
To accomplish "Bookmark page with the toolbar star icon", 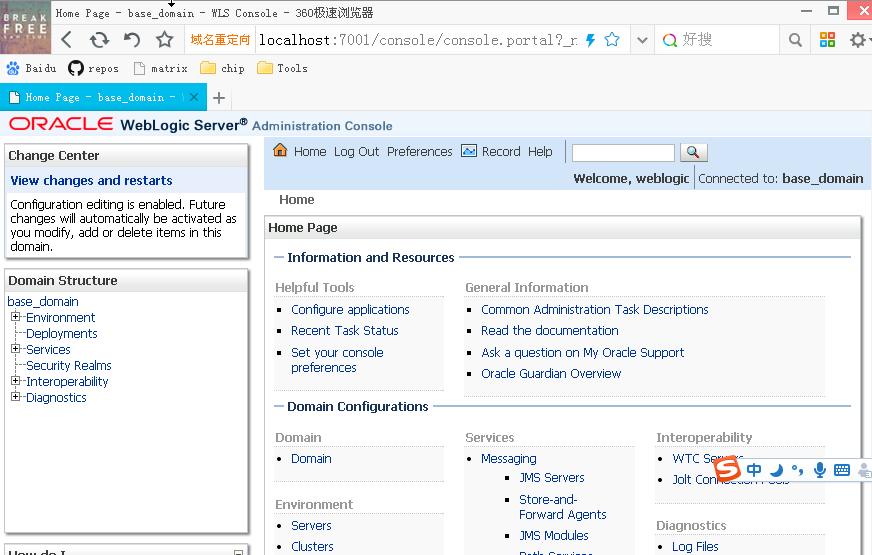I will [x=164, y=39].
